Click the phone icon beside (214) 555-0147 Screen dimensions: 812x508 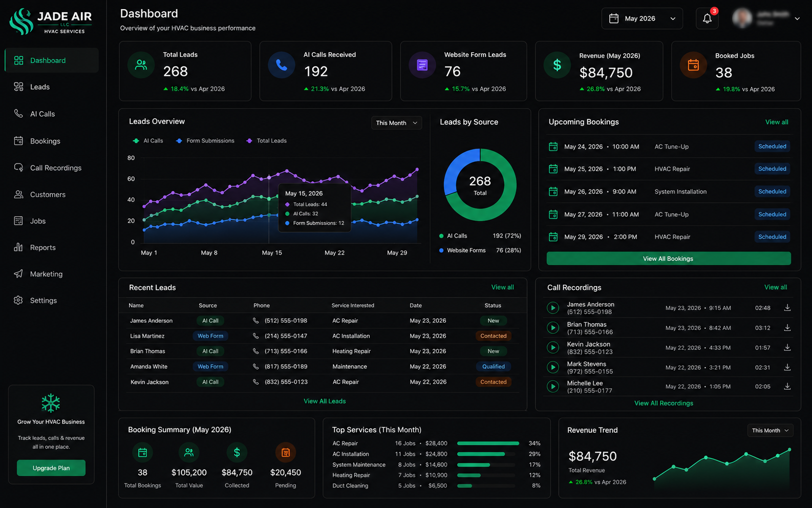point(255,336)
